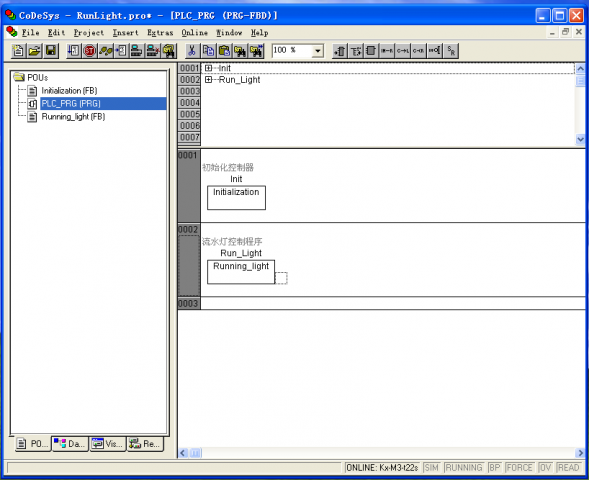Switch to the Resources tab
Viewport: 589px width, 480px height.
[x=145, y=444]
